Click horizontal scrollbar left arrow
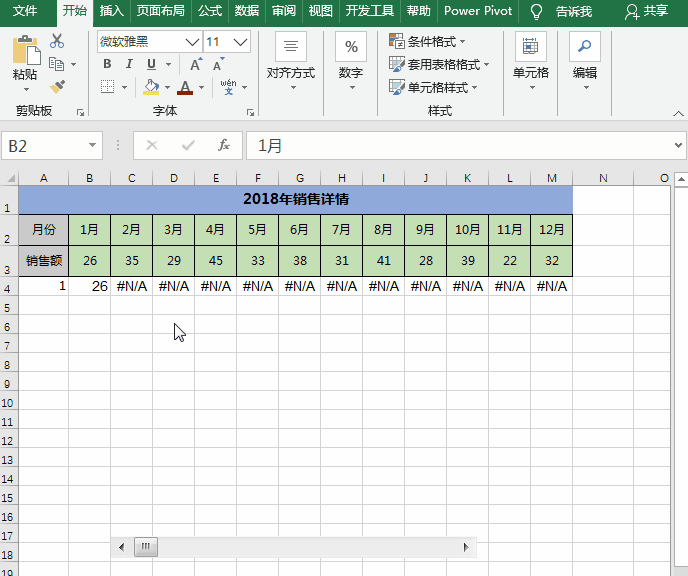The width and height of the screenshot is (688, 576). pos(122,547)
